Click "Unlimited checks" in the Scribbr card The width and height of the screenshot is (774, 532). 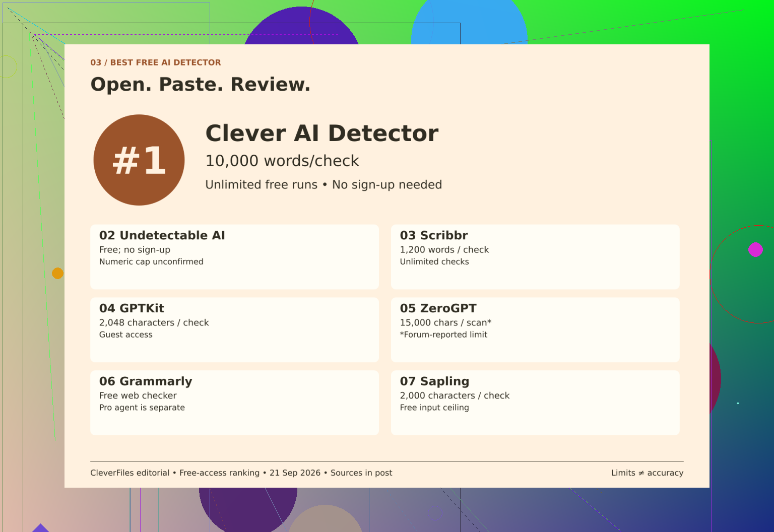point(434,261)
